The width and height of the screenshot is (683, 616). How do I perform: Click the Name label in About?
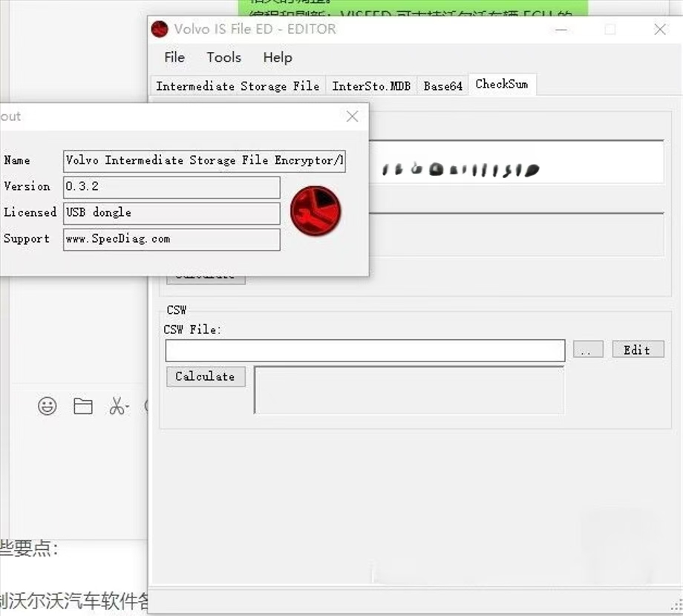coord(17,160)
